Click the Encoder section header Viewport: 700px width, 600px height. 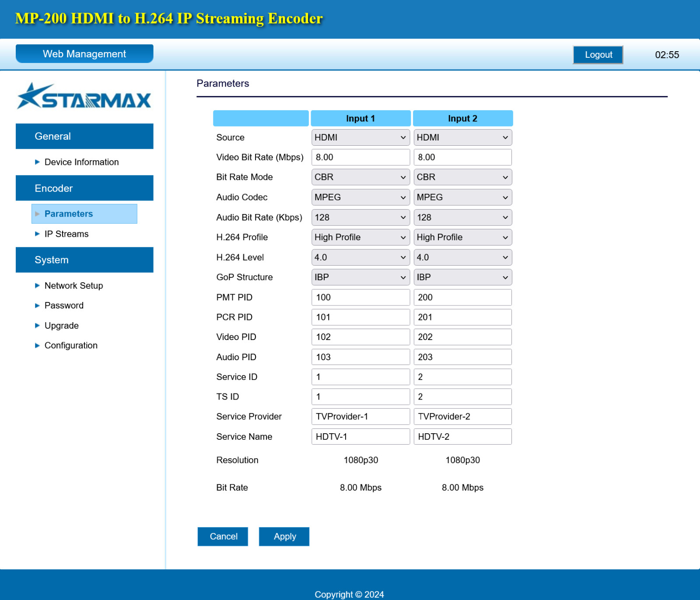84,188
